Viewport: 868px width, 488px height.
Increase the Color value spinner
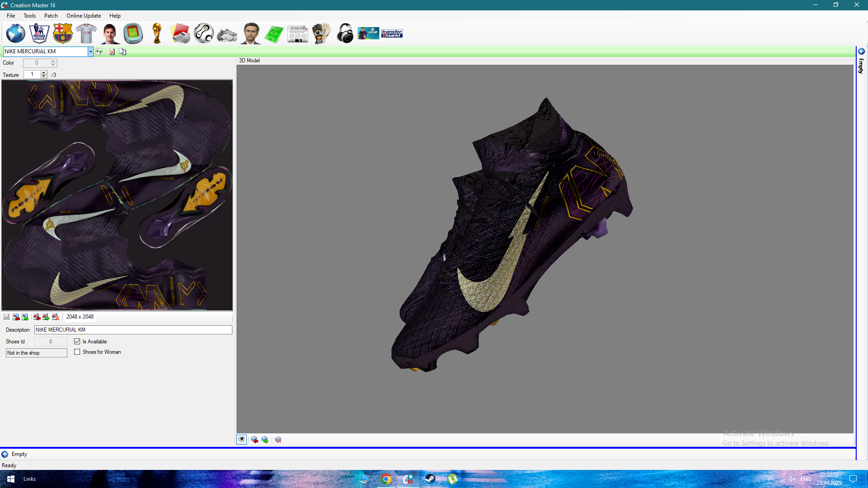point(53,61)
